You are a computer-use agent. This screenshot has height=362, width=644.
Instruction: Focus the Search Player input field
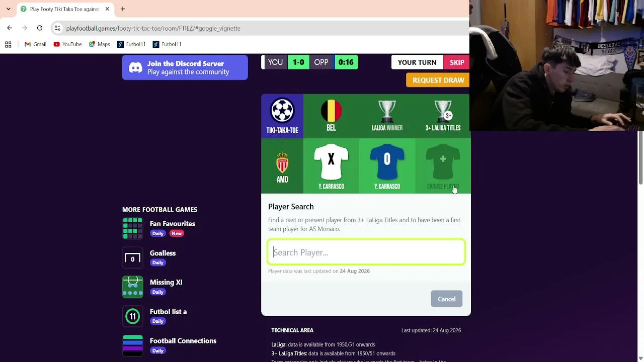[x=366, y=252]
